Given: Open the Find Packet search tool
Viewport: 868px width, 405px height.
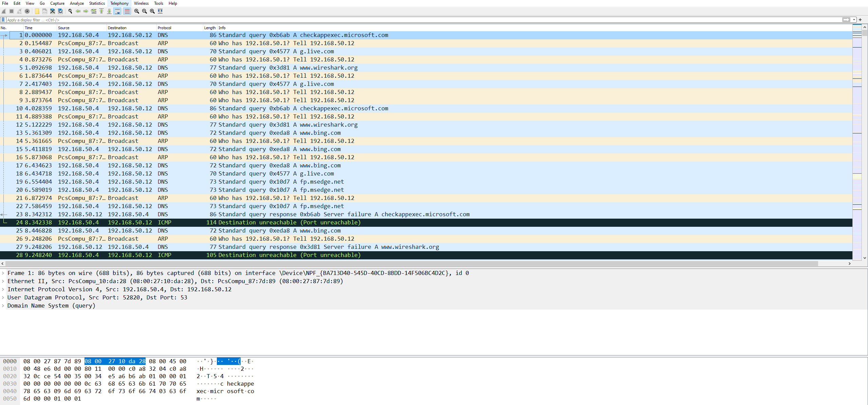Looking at the screenshot, I should [69, 11].
